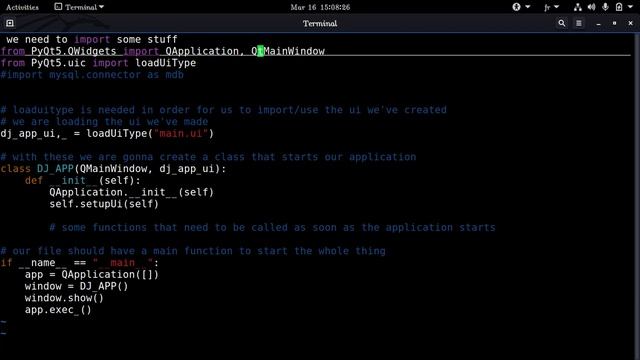The height and width of the screenshot is (360, 640).
Task: Click the terminal search magnifier icon
Action: click(562, 23)
